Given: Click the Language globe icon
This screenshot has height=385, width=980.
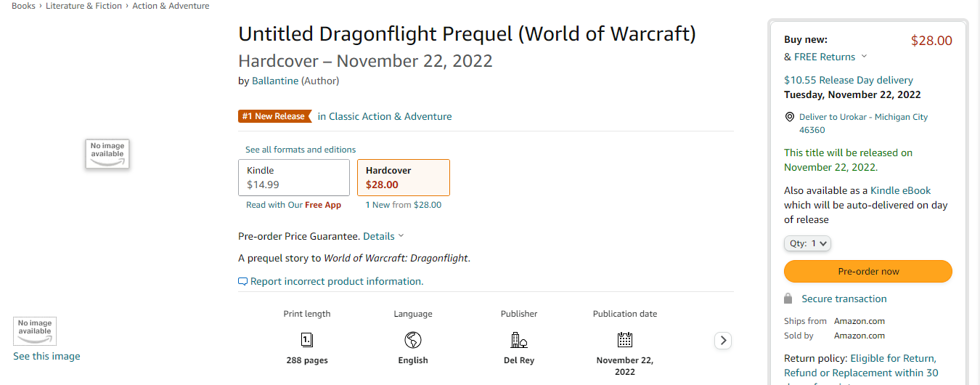Looking at the screenshot, I should (413, 339).
